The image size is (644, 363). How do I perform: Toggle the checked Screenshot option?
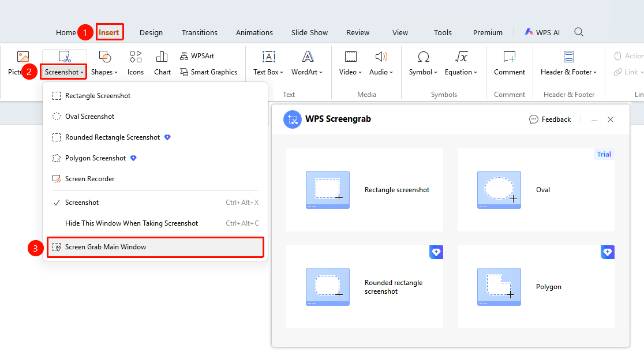[155, 203]
